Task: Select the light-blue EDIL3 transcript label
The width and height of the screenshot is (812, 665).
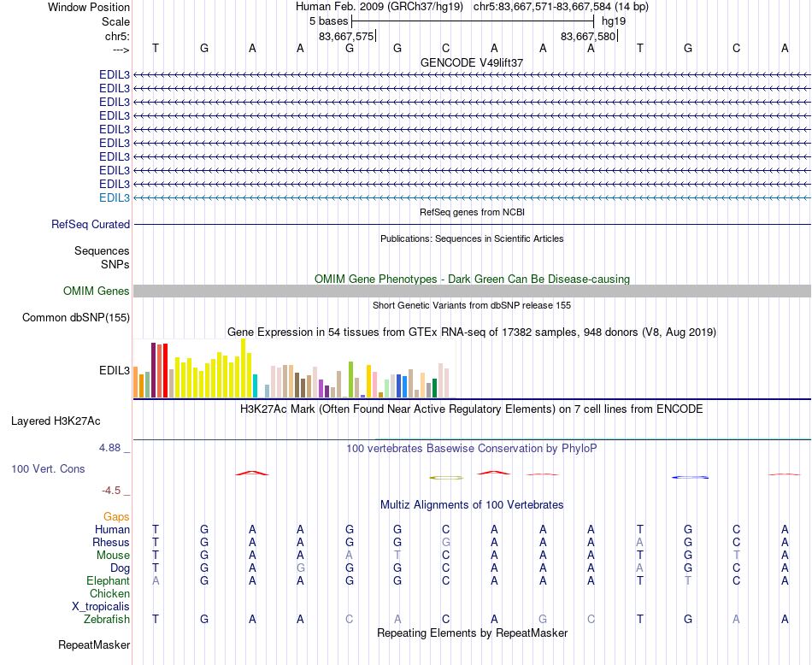Action: [115, 197]
